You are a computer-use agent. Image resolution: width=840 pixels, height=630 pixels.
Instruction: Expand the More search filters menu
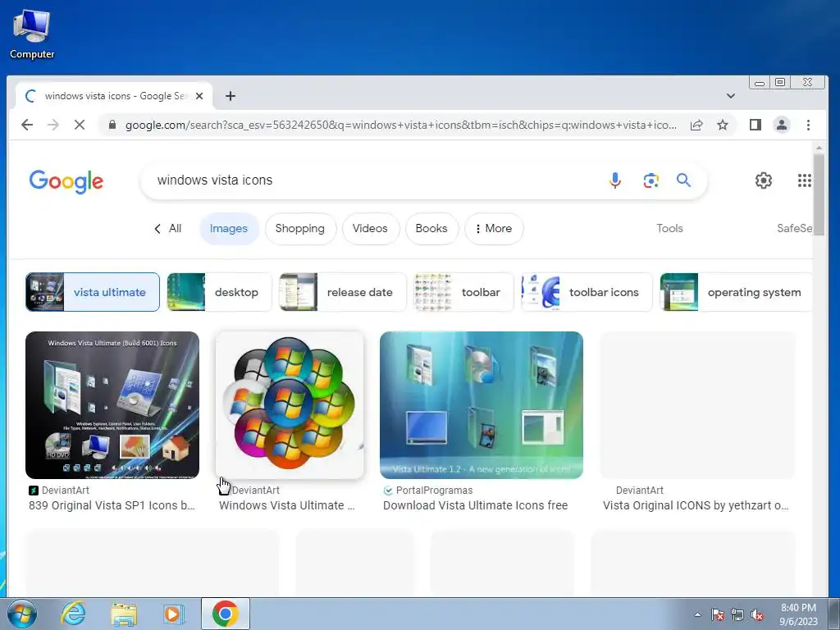[493, 229]
